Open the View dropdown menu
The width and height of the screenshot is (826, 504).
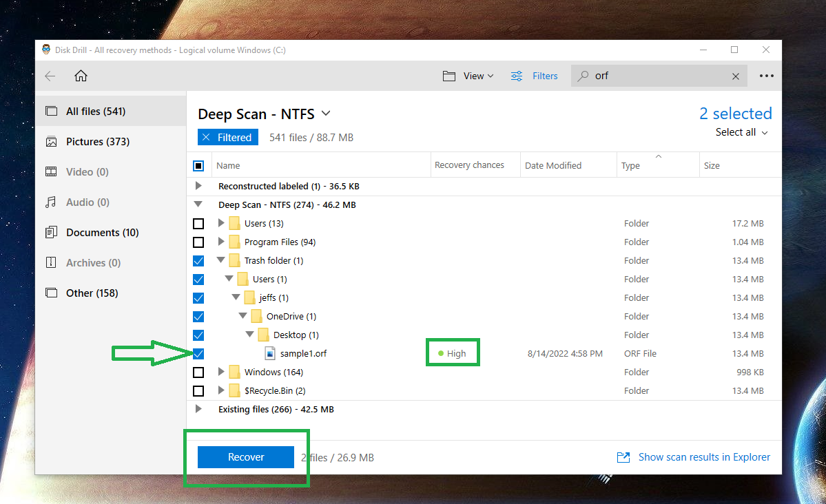click(x=478, y=76)
